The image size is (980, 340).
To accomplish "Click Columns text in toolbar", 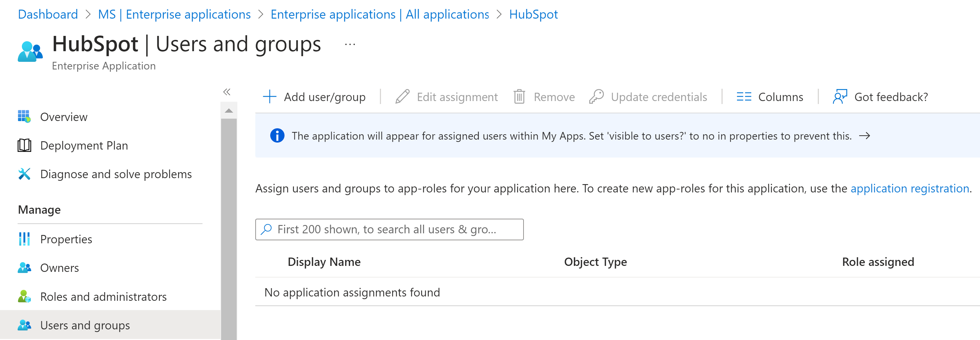I will click(x=780, y=97).
